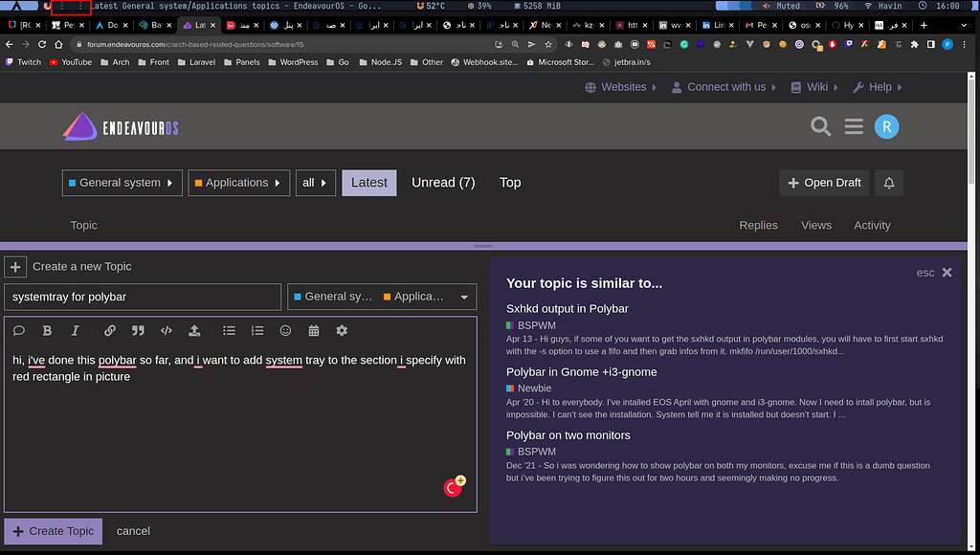This screenshot has height=555, width=980.
Task: Click the Create Topic button
Action: point(53,531)
